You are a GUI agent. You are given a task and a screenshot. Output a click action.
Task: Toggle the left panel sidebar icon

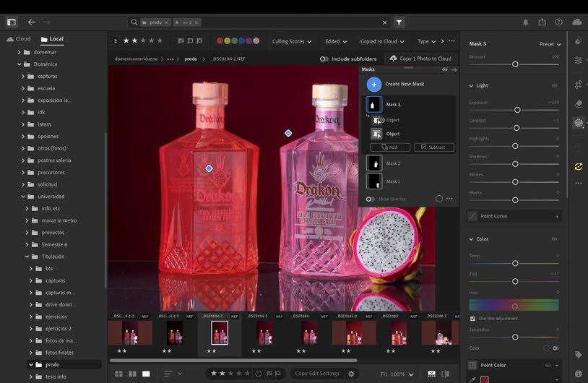(x=12, y=22)
